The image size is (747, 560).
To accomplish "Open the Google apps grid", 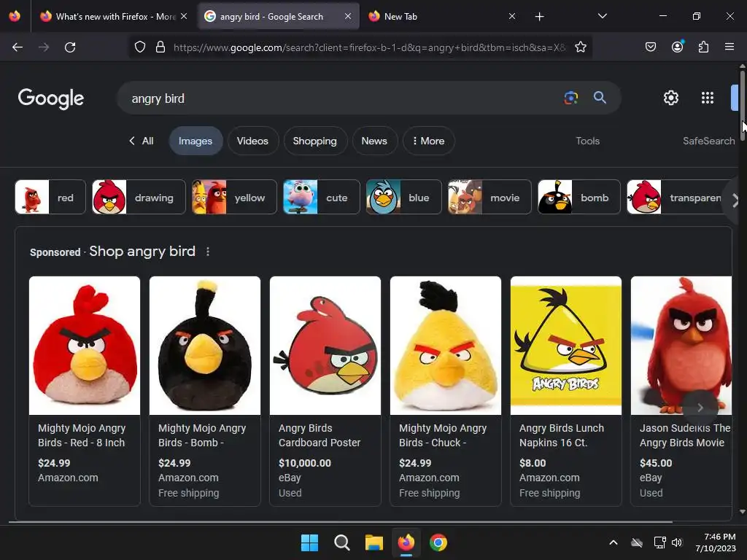I will [708, 98].
